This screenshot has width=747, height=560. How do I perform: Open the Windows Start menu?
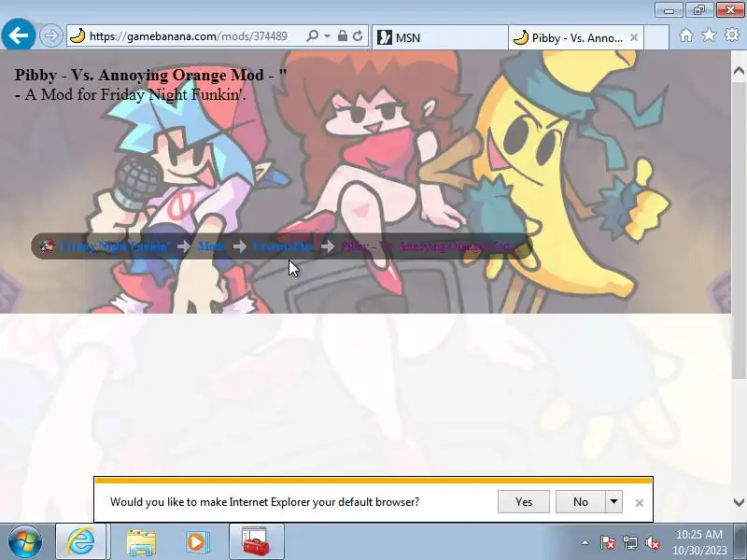(x=25, y=541)
